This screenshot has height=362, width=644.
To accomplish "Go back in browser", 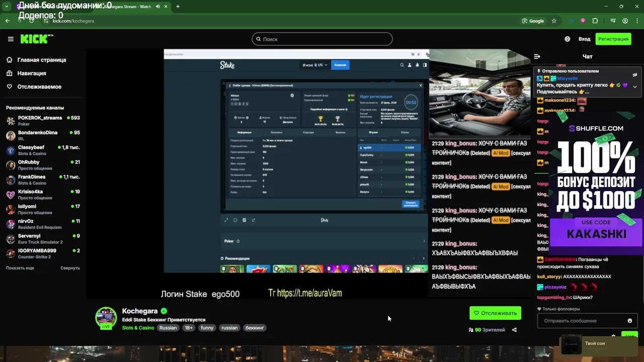I will pyautogui.click(x=7, y=21).
